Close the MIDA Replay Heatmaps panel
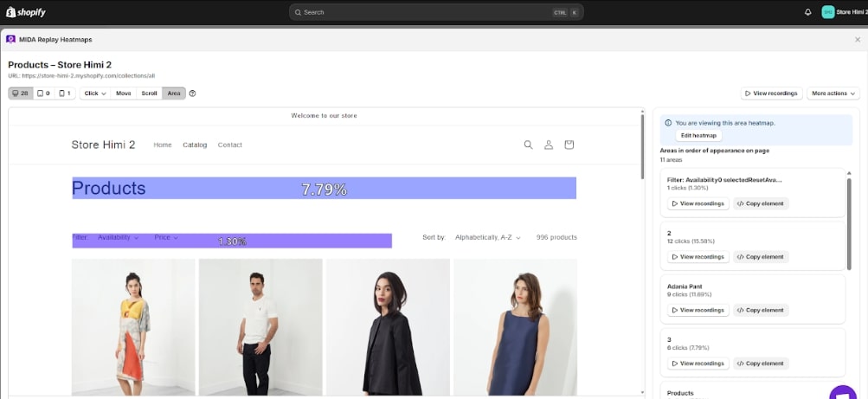The width and height of the screenshot is (868, 399). pos(858,40)
